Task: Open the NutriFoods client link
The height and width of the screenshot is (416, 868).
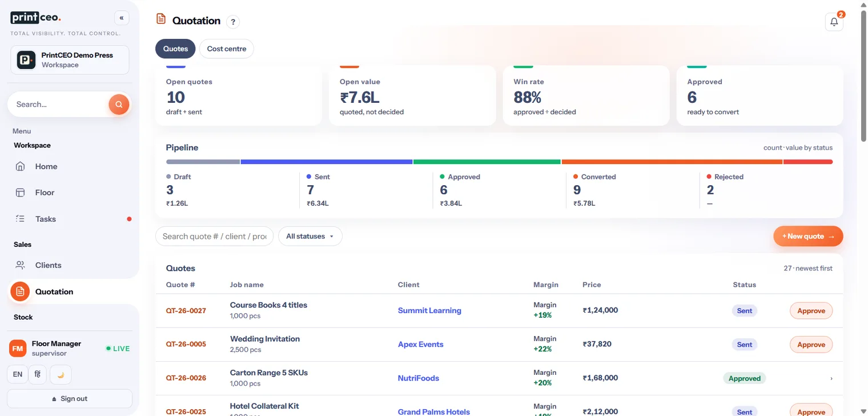Action: [419, 378]
